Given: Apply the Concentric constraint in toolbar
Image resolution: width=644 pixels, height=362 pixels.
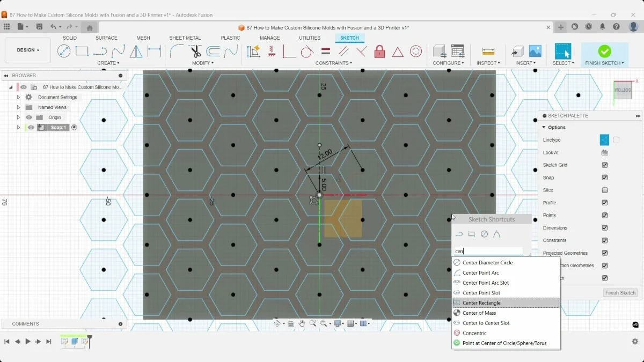Looking at the screenshot, I should click(x=415, y=51).
